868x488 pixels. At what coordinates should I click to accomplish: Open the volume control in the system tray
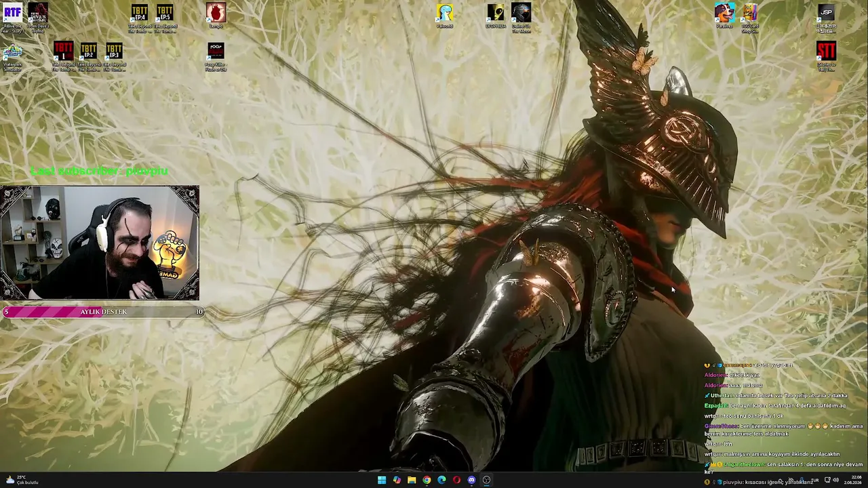click(835, 480)
